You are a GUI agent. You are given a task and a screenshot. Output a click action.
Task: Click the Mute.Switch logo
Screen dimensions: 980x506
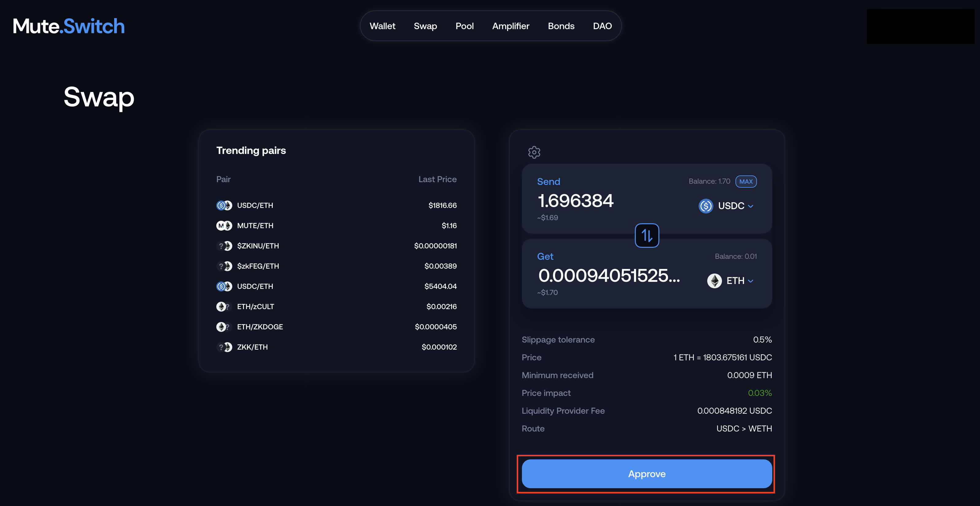pyautogui.click(x=69, y=26)
